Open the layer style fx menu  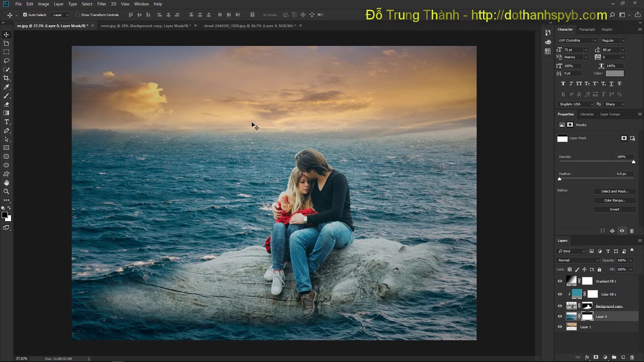pos(587,357)
